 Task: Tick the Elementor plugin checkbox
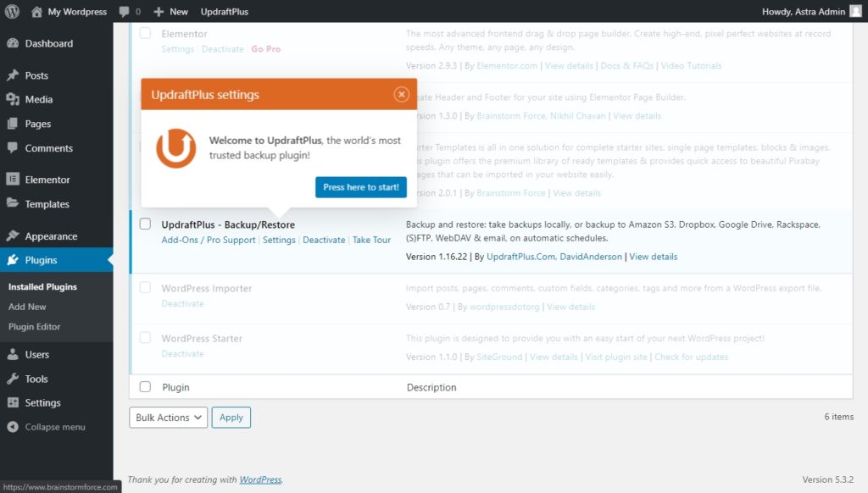[x=145, y=33]
